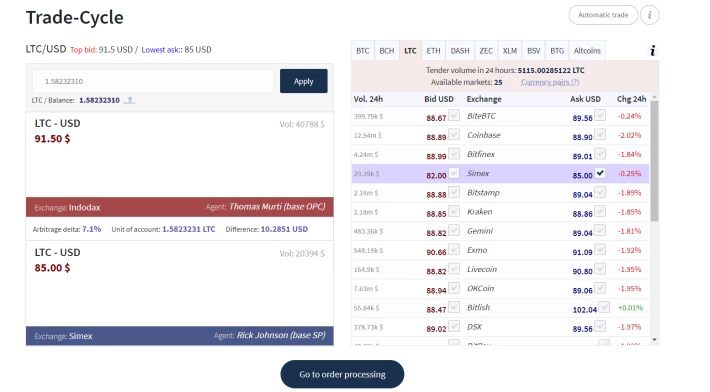Click the balance value 1.58232310
This screenshot has height=392, width=710.
coord(99,100)
